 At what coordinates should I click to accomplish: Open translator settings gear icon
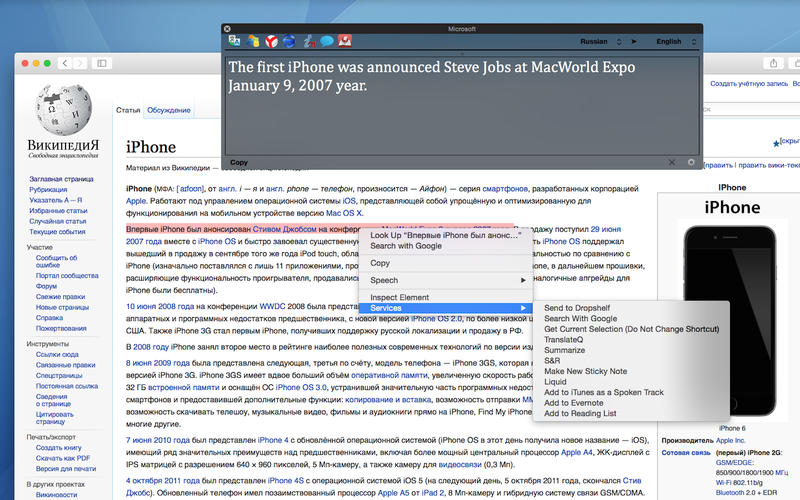[691, 162]
